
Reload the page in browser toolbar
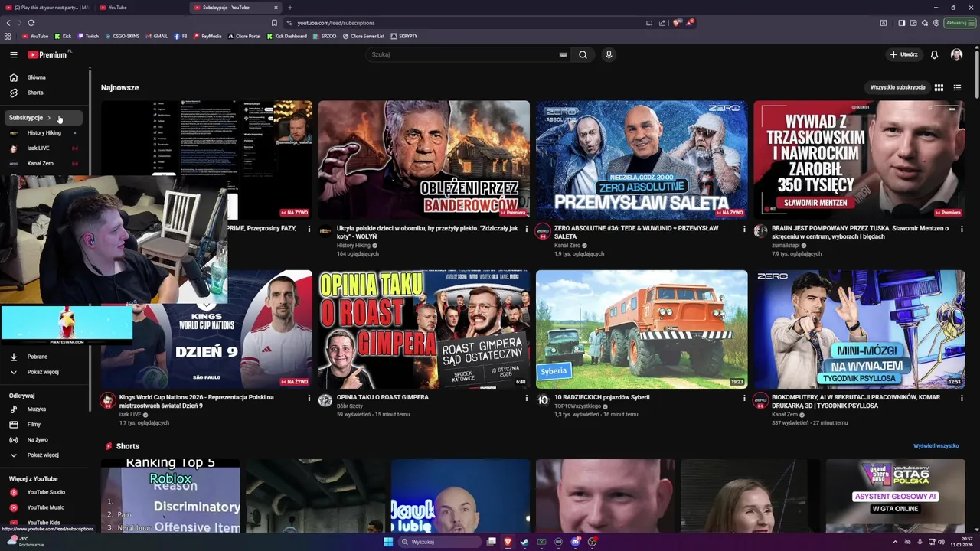pos(31,23)
